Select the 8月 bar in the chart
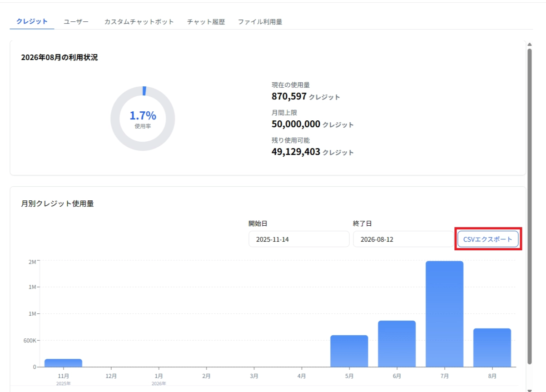This screenshot has height=392, width=546. click(x=492, y=347)
